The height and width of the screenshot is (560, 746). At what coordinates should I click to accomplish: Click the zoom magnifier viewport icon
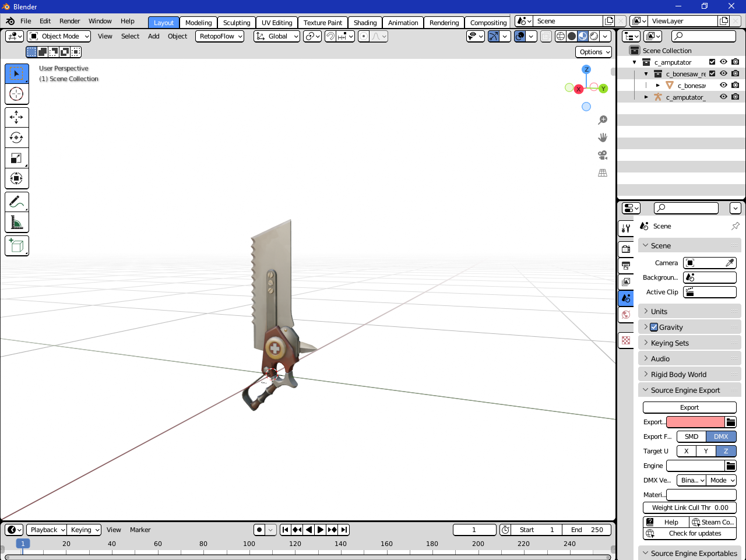click(x=603, y=120)
